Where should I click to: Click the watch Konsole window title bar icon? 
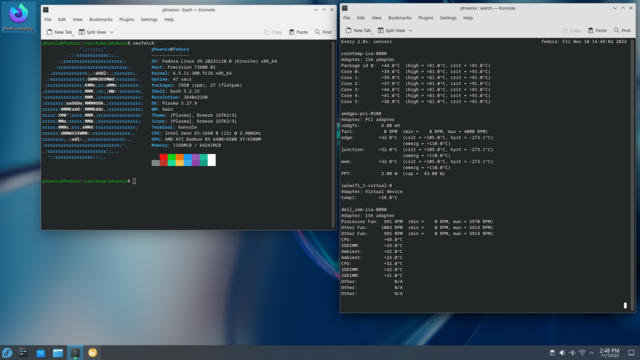coord(345,8)
